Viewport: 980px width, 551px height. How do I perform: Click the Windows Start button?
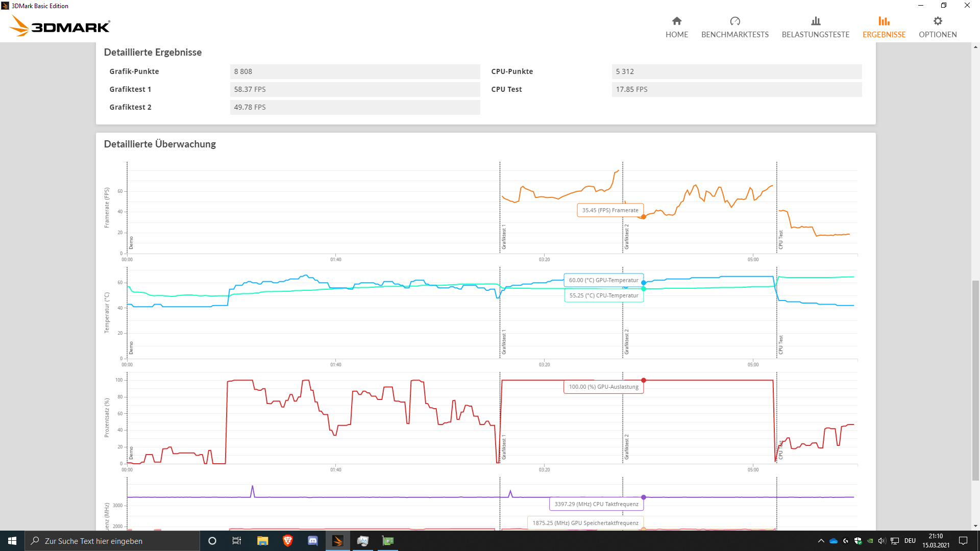click(x=11, y=541)
